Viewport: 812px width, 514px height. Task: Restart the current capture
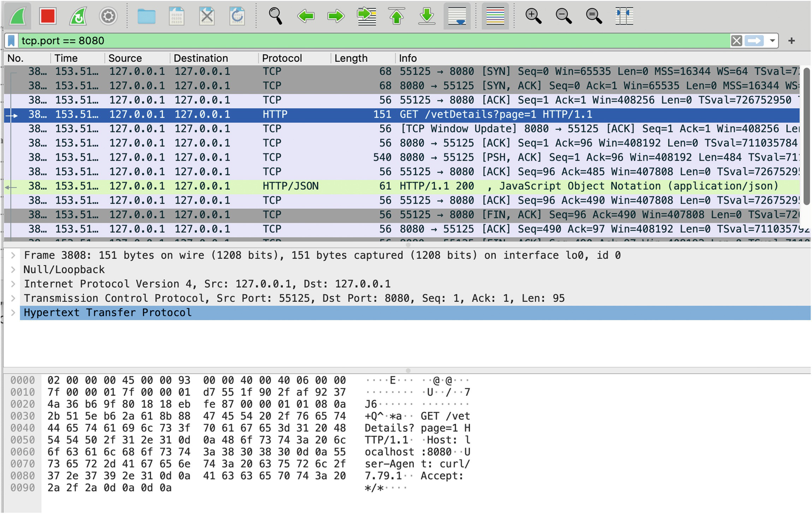click(78, 16)
